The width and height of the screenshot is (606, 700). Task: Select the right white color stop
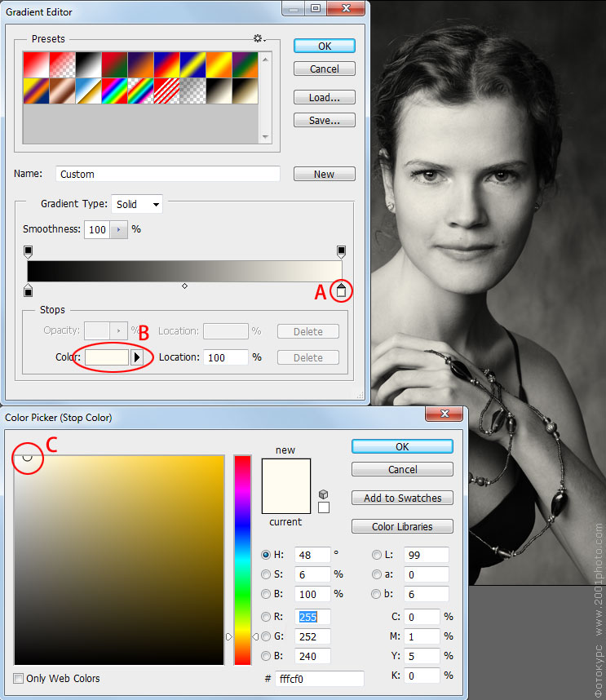click(341, 290)
